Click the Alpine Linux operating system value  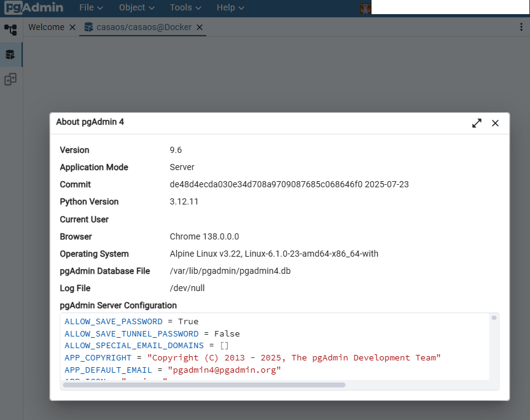[274, 254]
